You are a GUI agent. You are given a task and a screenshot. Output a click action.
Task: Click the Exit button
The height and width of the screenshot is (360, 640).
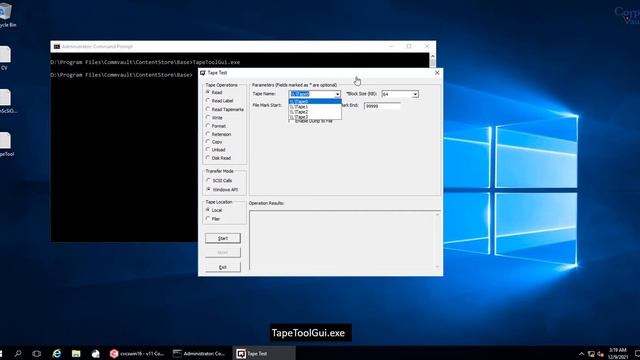pyautogui.click(x=223, y=267)
